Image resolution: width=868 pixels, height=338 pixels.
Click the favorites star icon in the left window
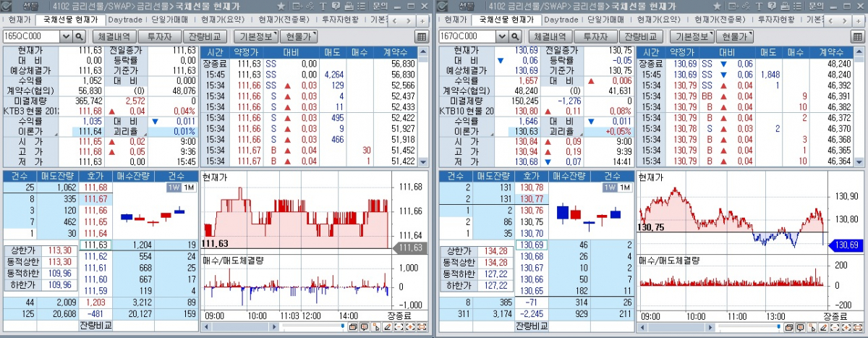[x=281, y=6]
